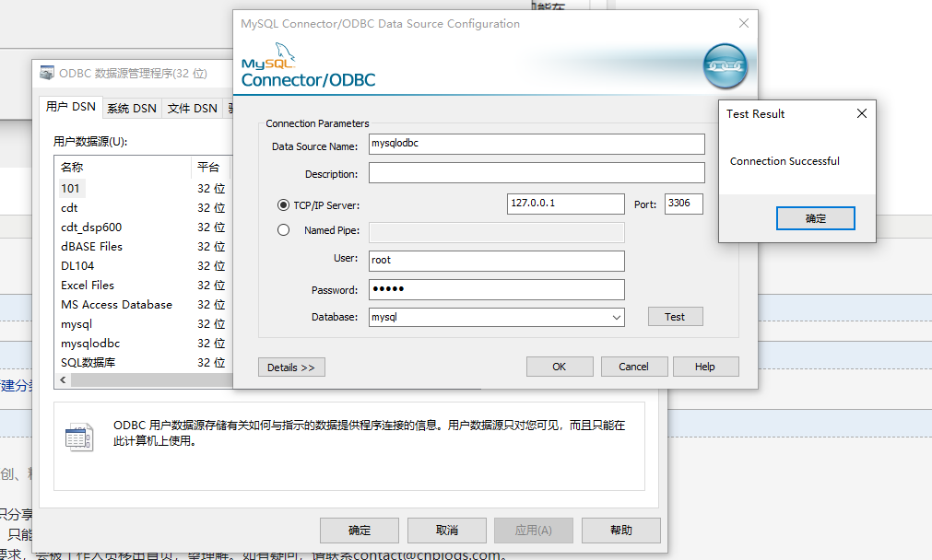
Task: Select the Excel Files data source
Action: tap(143, 285)
